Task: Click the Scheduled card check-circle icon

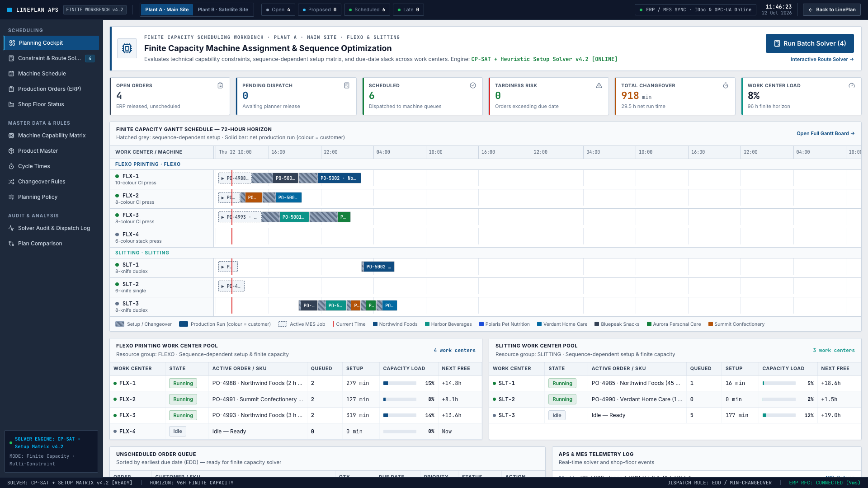Action: click(473, 85)
